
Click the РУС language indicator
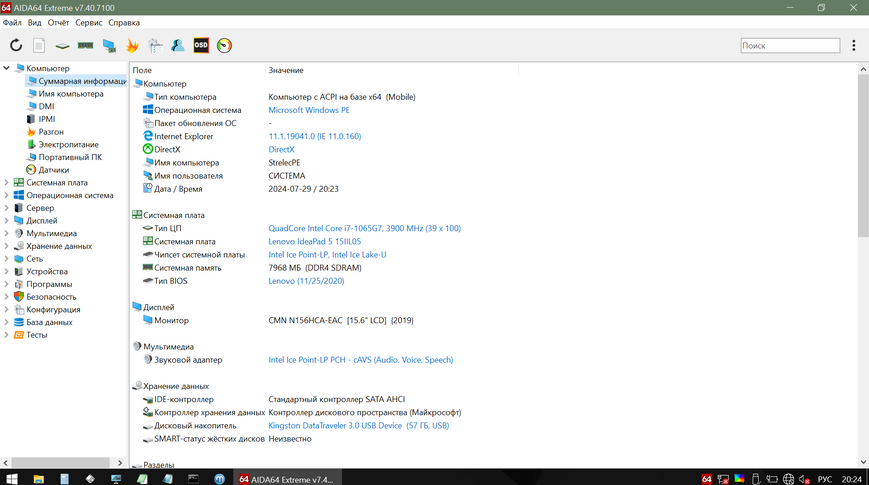[x=825, y=479]
